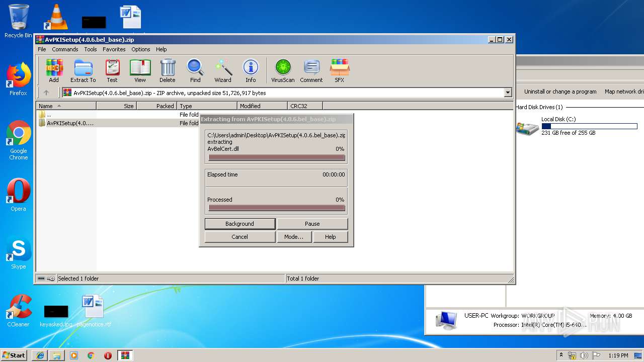Click the WinRAR taskbar button

(125, 355)
